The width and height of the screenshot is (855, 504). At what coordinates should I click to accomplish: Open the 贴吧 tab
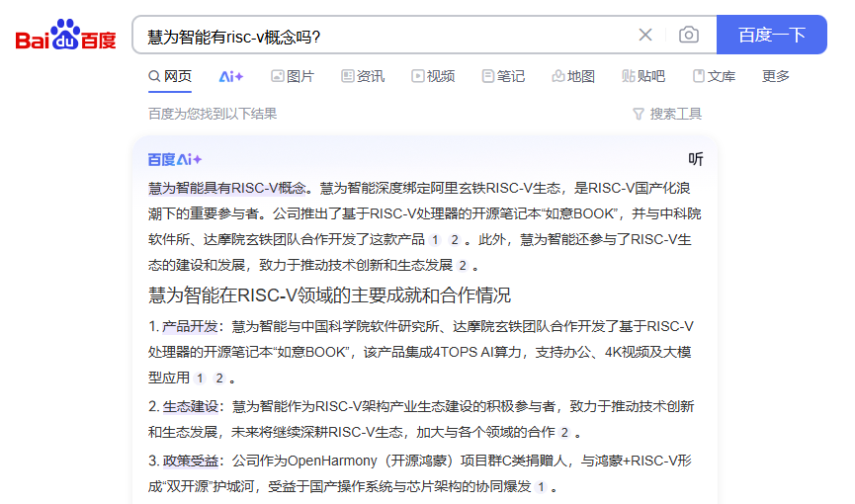coord(643,76)
